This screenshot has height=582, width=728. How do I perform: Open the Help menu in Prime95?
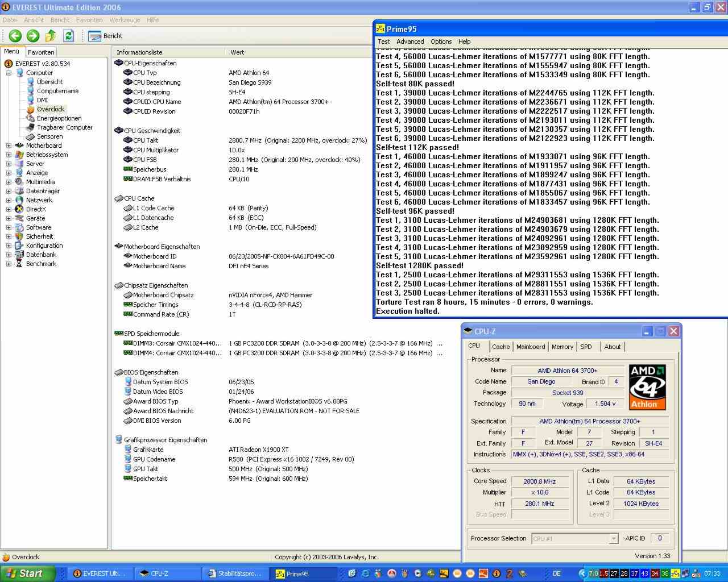tap(465, 41)
